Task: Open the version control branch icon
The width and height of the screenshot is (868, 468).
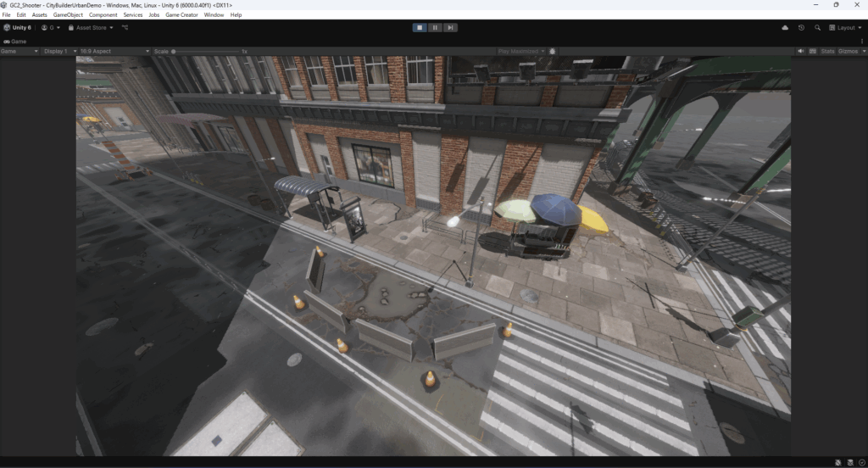Action: (125, 27)
